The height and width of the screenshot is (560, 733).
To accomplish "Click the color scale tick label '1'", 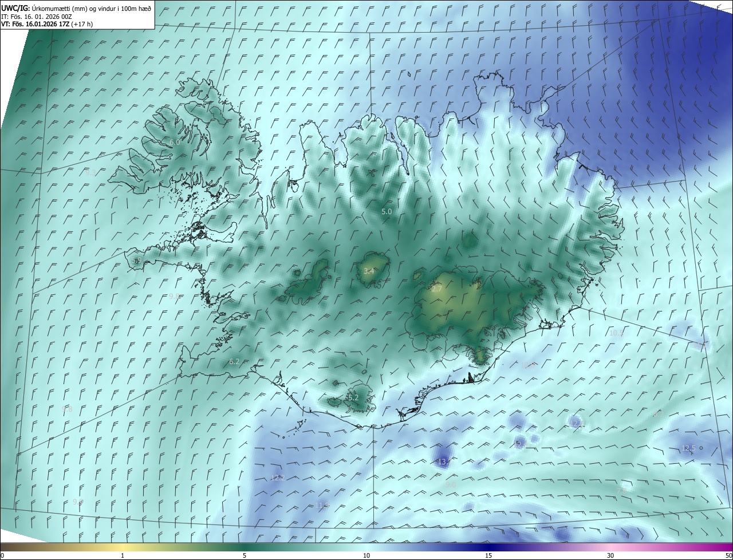I will [123, 555].
